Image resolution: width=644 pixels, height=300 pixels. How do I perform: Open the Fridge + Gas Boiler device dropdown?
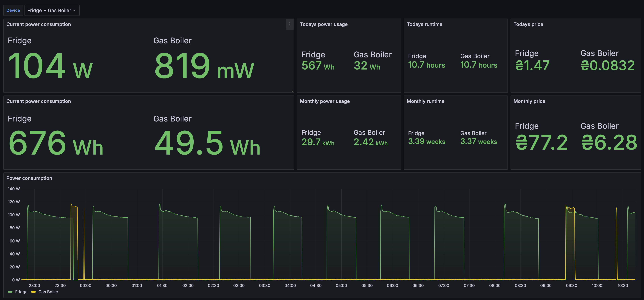pyautogui.click(x=52, y=10)
